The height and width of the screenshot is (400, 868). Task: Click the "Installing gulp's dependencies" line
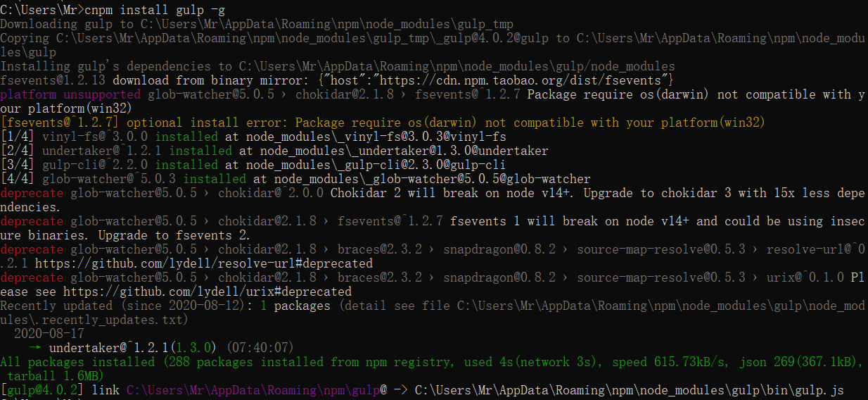coord(338,66)
